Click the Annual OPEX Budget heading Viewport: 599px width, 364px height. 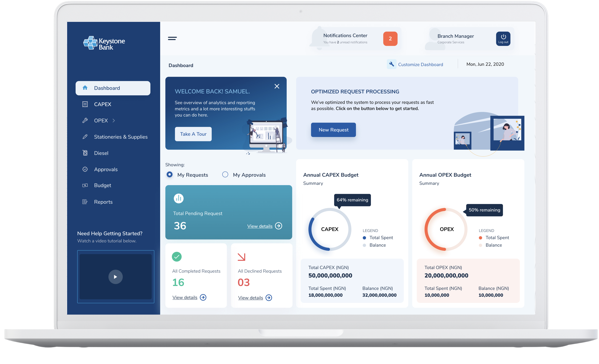(x=445, y=175)
